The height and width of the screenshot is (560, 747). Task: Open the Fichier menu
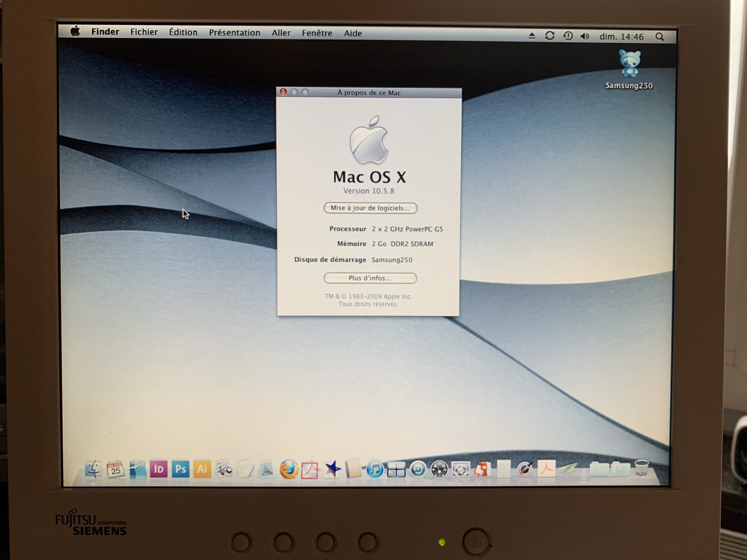click(144, 32)
